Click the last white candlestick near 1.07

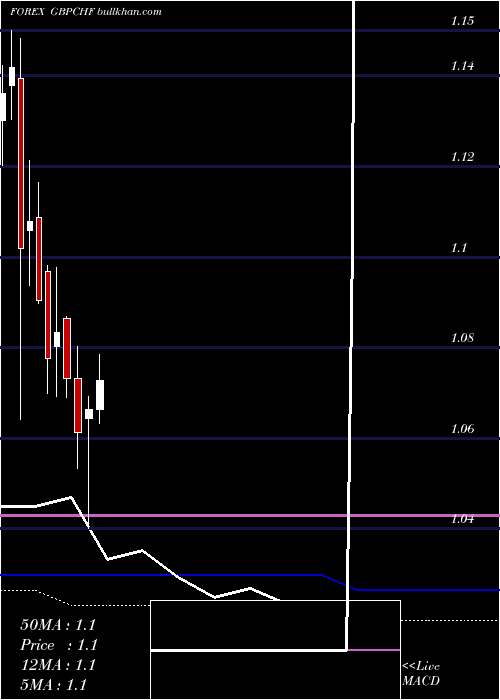[x=100, y=395]
